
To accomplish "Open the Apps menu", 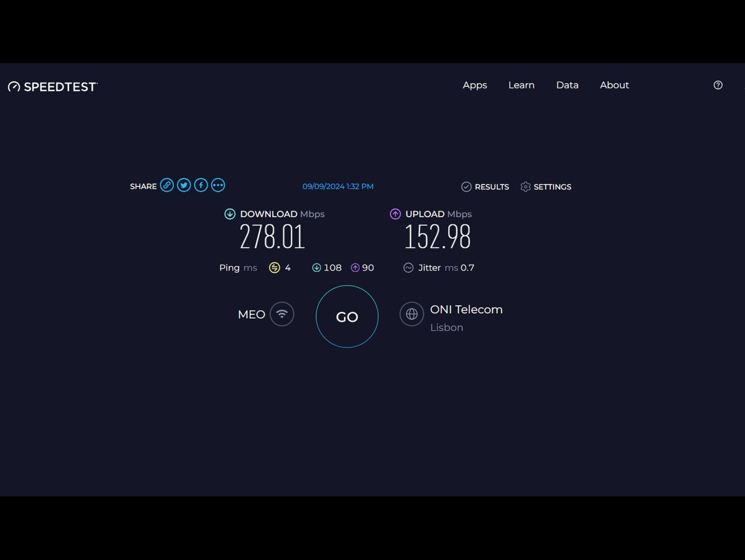I will [x=475, y=85].
